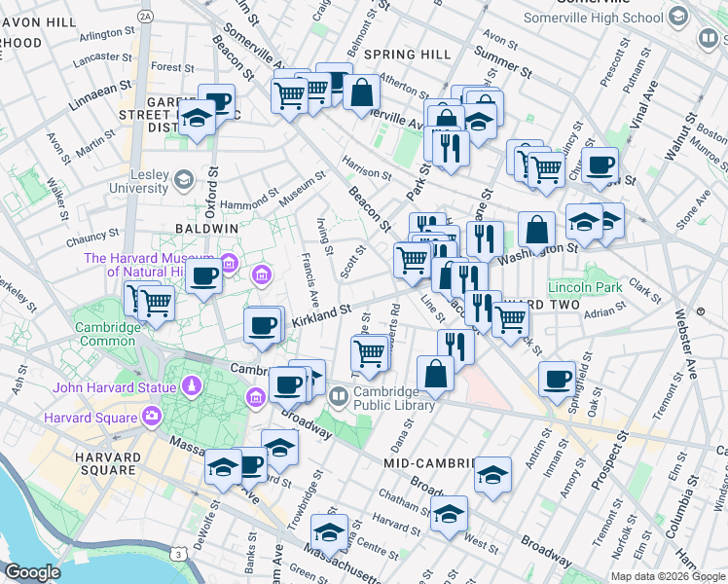The width and height of the screenshot is (728, 584).
Task: Click the Google logo
Action: click(x=32, y=573)
